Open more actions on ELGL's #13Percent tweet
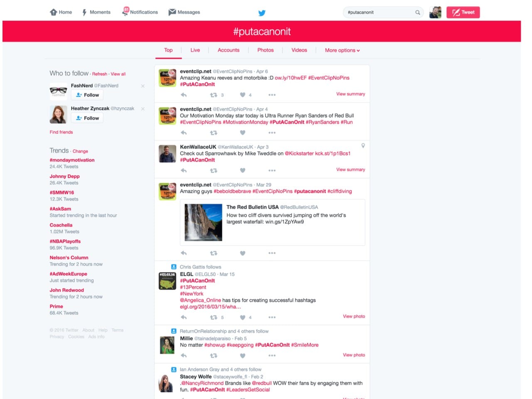 pos(272,317)
